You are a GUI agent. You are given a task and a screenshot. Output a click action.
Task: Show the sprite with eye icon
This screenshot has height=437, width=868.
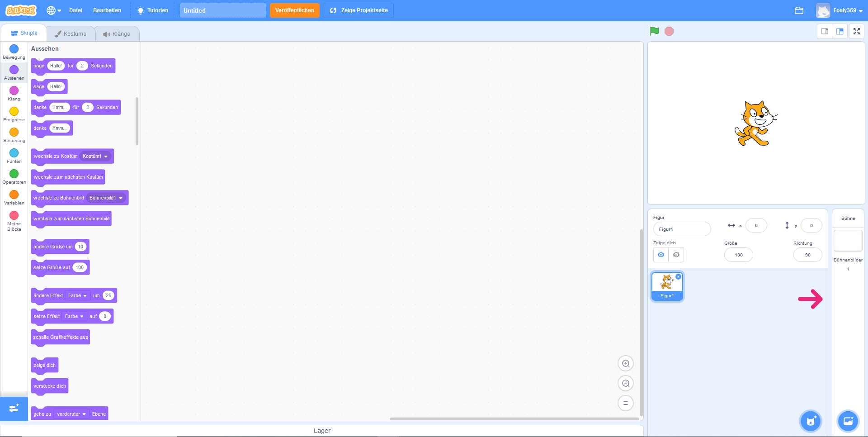tap(661, 255)
